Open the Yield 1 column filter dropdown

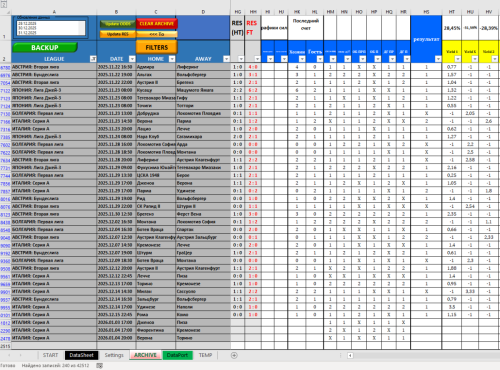point(458,59)
